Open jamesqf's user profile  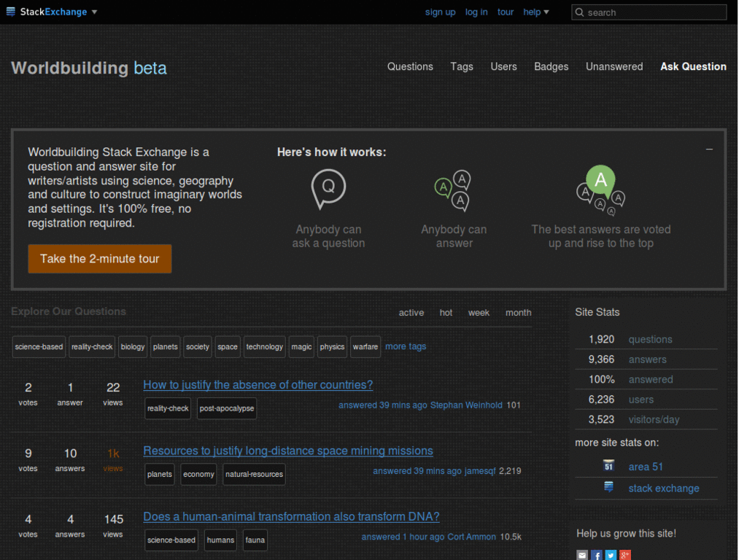(480, 471)
